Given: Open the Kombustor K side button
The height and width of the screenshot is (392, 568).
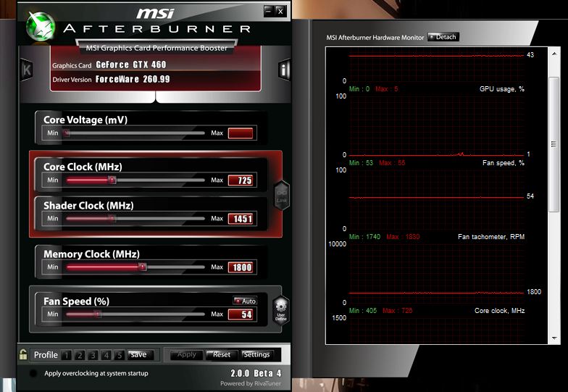Looking at the screenshot, I should [27, 70].
